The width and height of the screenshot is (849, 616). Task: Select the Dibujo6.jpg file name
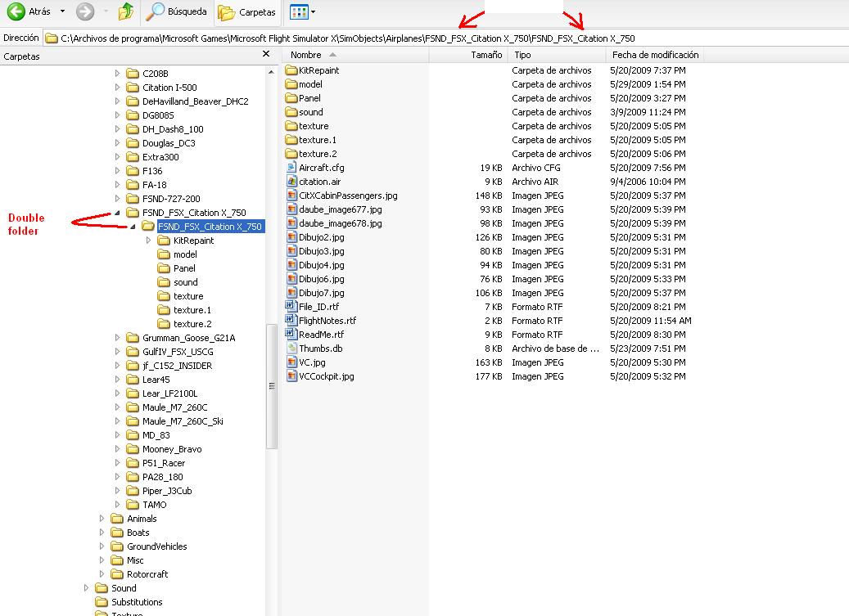[x=322, y=279]
